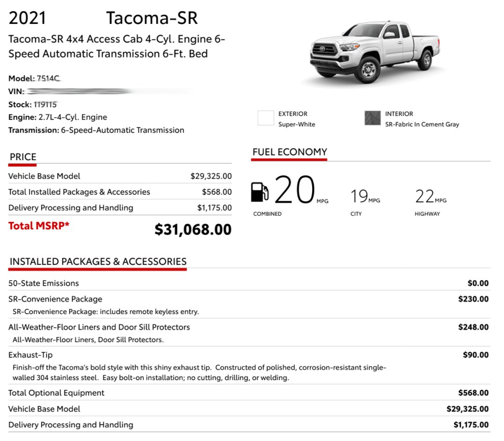Open the FUEL ECONOMY section heading
The height and width of the screenshot is (441, 504).
pos(290,152)
